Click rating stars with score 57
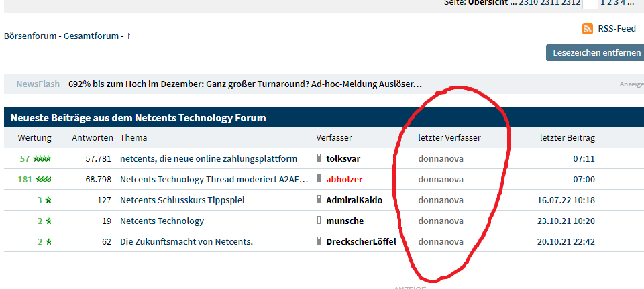Image resolution: width=644 pixels, height=289 pixels. pos(42,158)
